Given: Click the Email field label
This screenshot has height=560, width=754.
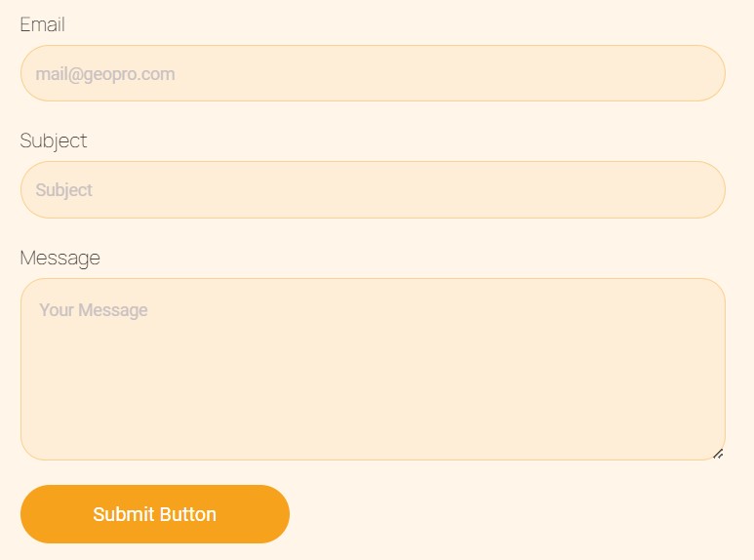Looking at the screenshot, I should click(42, 24).
